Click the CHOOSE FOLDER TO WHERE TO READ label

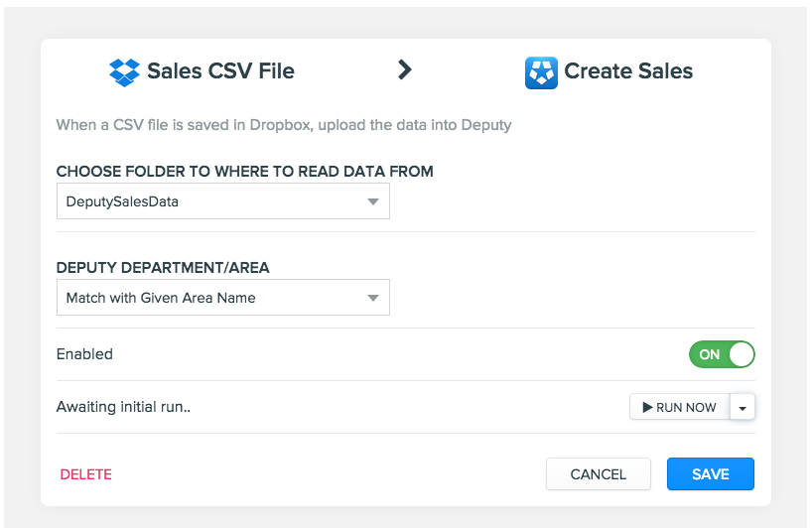(x=244, y=172)
